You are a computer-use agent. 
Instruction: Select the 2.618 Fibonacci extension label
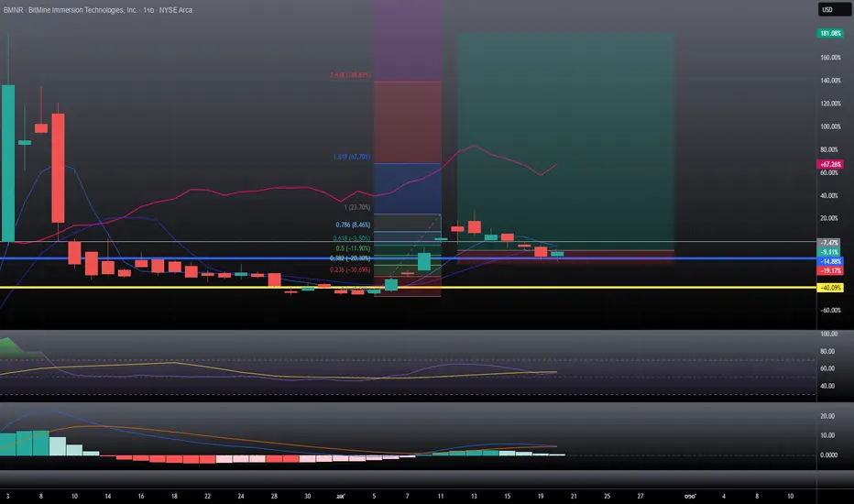[350, 74]
